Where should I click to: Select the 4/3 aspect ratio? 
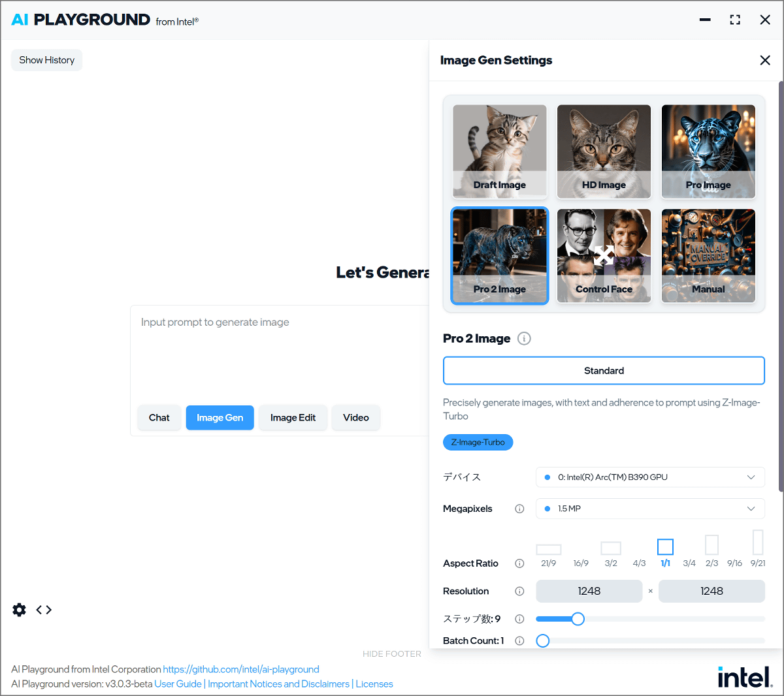point(639,563)
